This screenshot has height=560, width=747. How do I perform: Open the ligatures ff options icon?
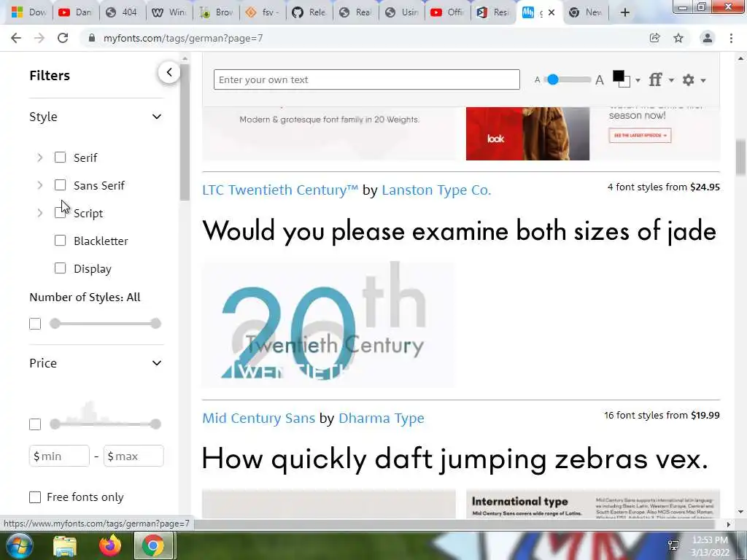pos(656,79)
